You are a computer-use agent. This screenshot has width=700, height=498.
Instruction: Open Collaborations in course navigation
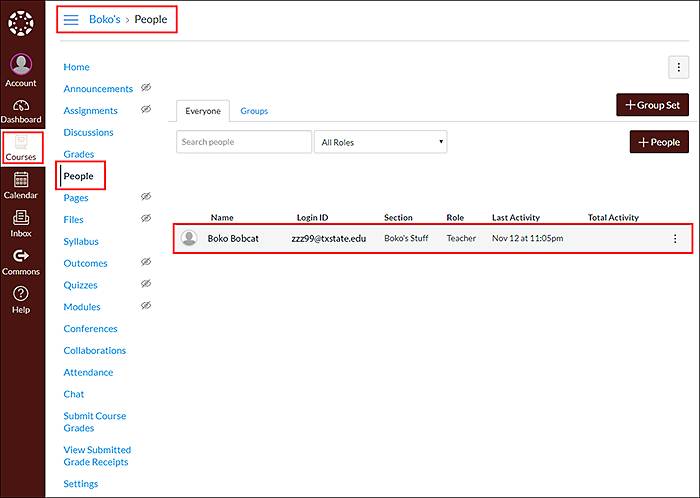95,351
